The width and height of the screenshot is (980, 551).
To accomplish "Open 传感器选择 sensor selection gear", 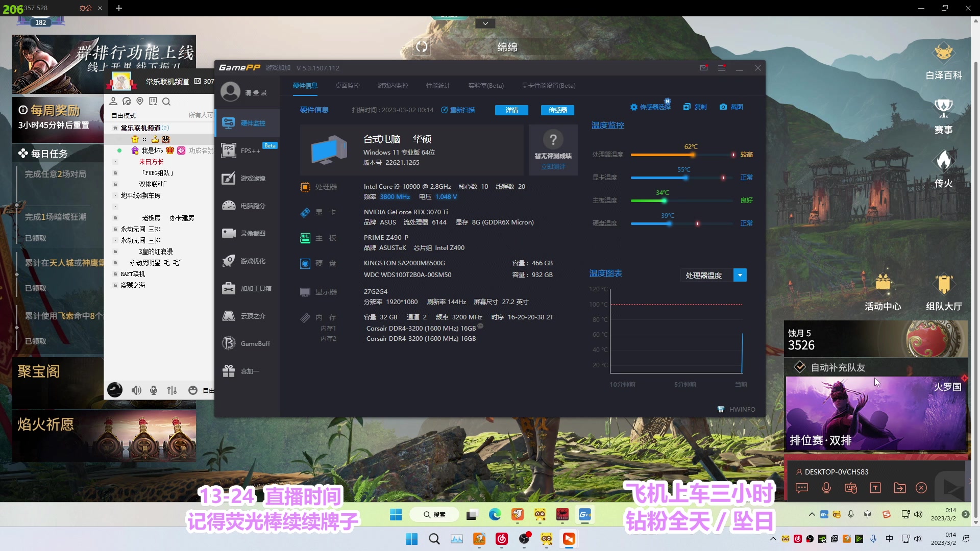I will [650, 107].
